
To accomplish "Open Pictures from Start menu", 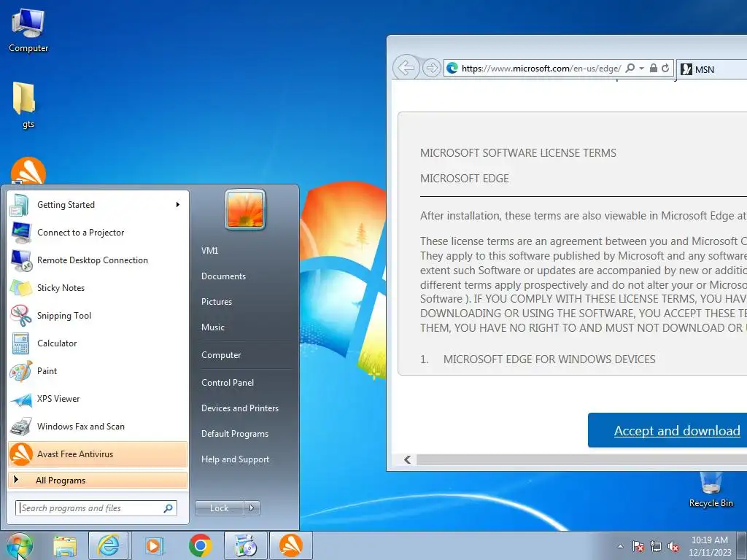I will (x=216, y=302).
